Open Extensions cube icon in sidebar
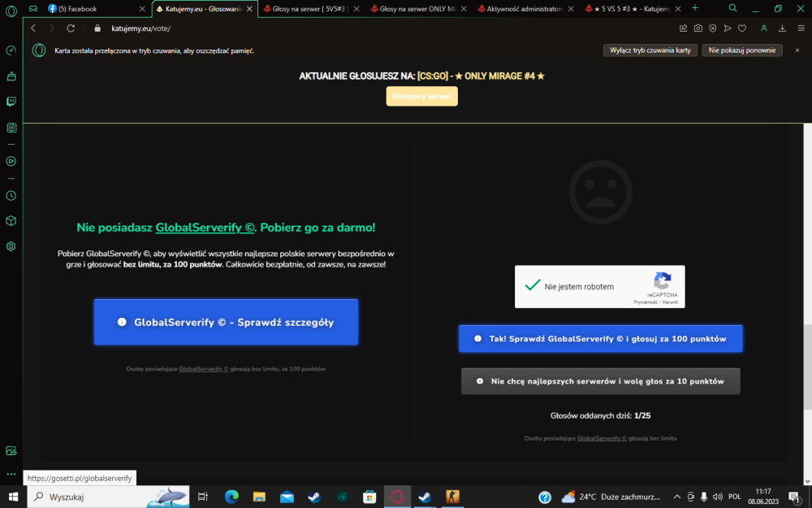812x508 pixels. click(11, 221)
